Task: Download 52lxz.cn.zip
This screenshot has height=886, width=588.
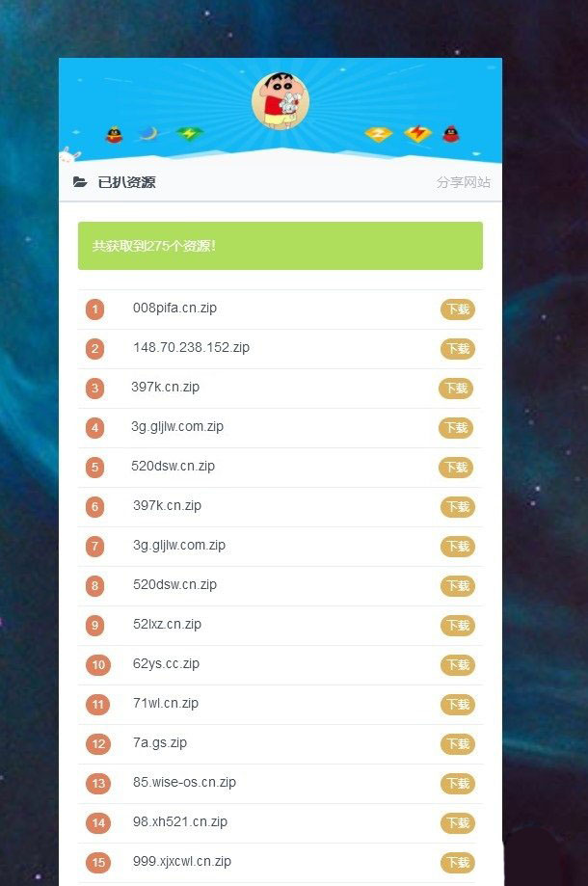Action: coord(458,626)
